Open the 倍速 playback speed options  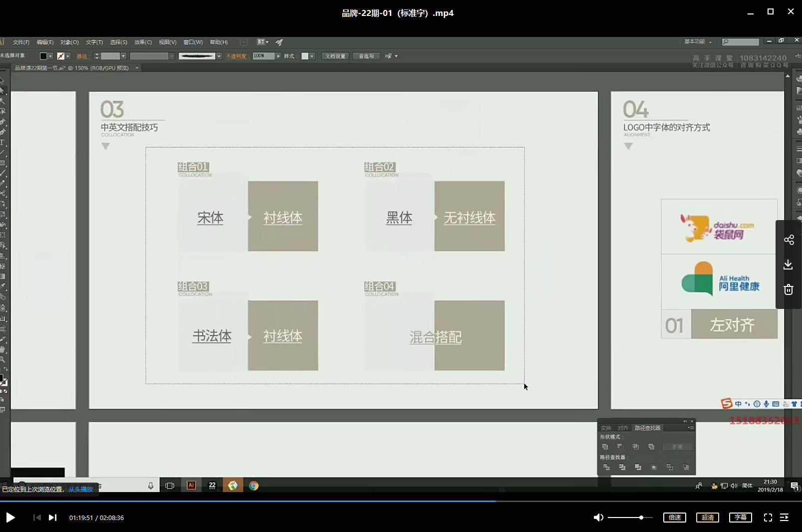click(x=674, y=518)
